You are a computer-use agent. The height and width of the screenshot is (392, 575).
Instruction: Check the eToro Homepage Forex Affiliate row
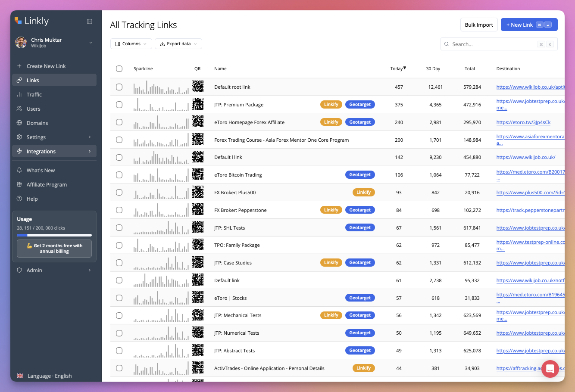[119, 122]
